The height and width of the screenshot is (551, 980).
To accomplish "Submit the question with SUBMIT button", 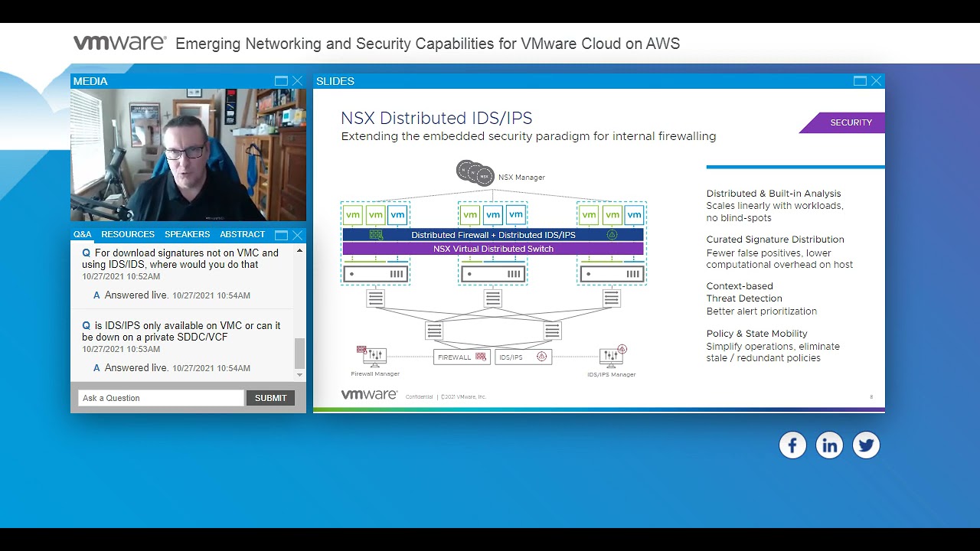I will pos(270,398).
